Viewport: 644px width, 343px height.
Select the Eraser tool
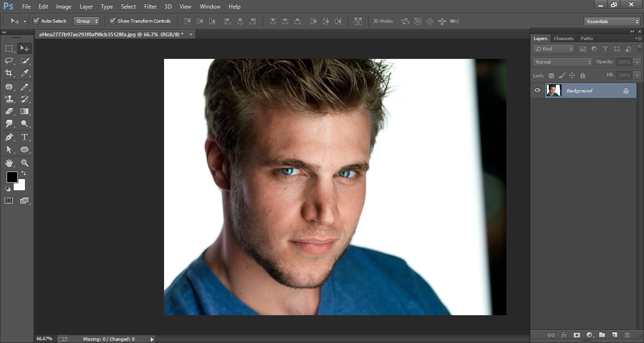(x=8, y=111)
